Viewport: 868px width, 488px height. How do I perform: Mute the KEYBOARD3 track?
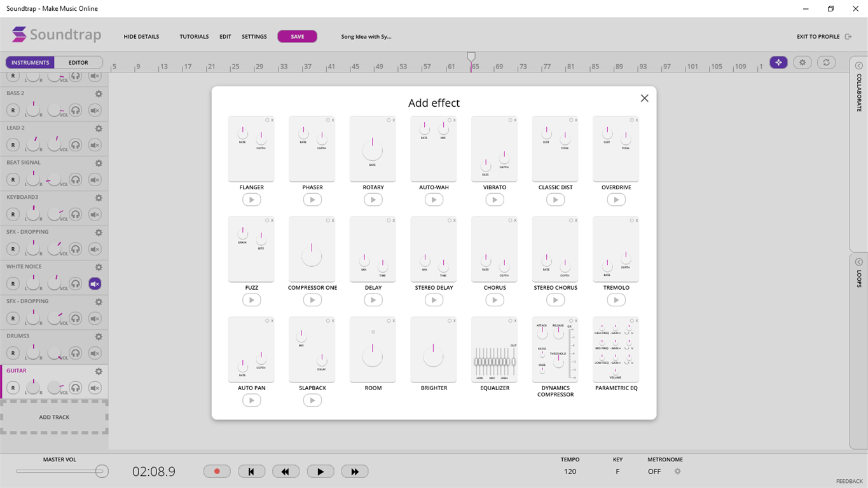95,215
